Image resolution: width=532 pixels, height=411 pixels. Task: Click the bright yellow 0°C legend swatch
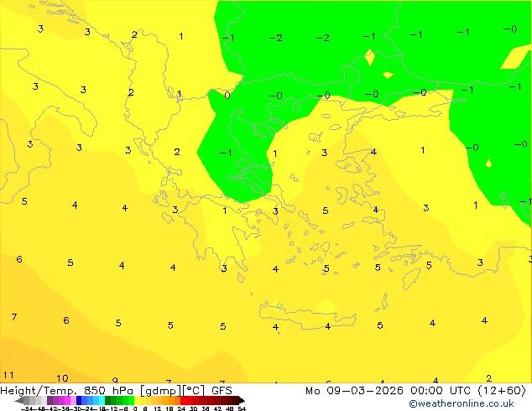coord(137,400)
